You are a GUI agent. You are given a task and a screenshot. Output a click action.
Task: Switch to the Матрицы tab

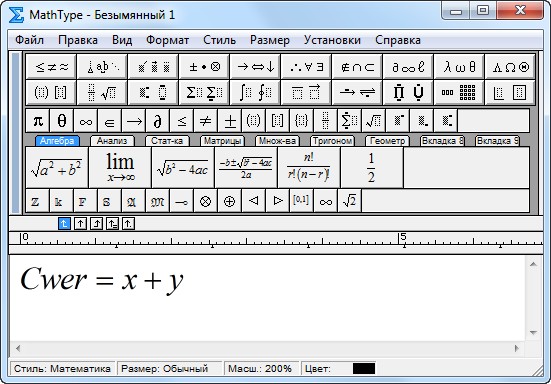point(222,141)
